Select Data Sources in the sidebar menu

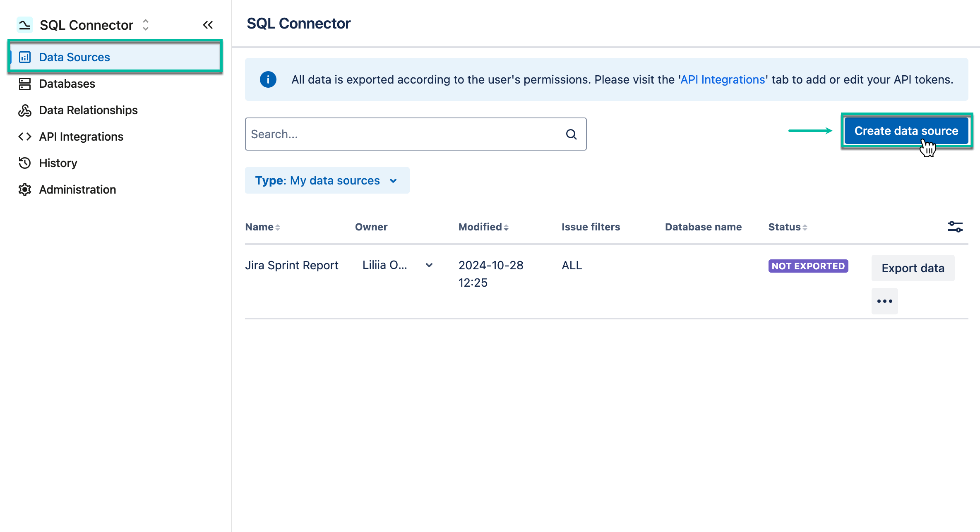click(x=74, y=57)
